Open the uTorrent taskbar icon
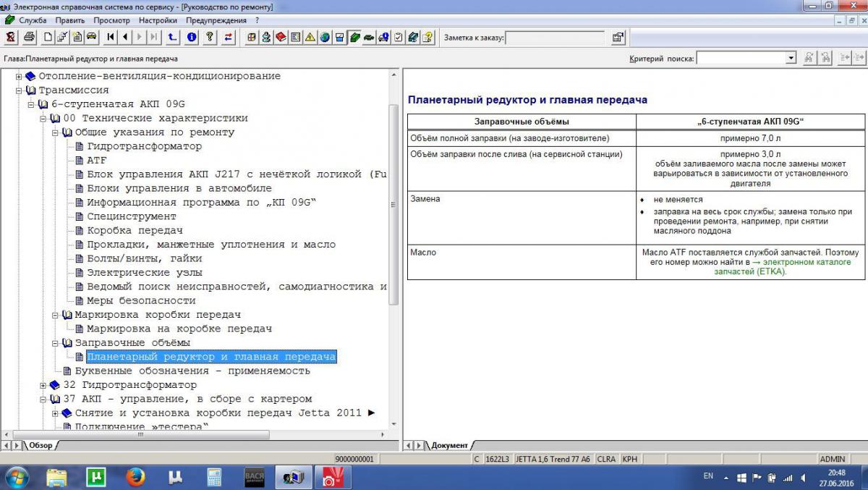The width and height of the screenshot is (868, 490). (96, 477)
